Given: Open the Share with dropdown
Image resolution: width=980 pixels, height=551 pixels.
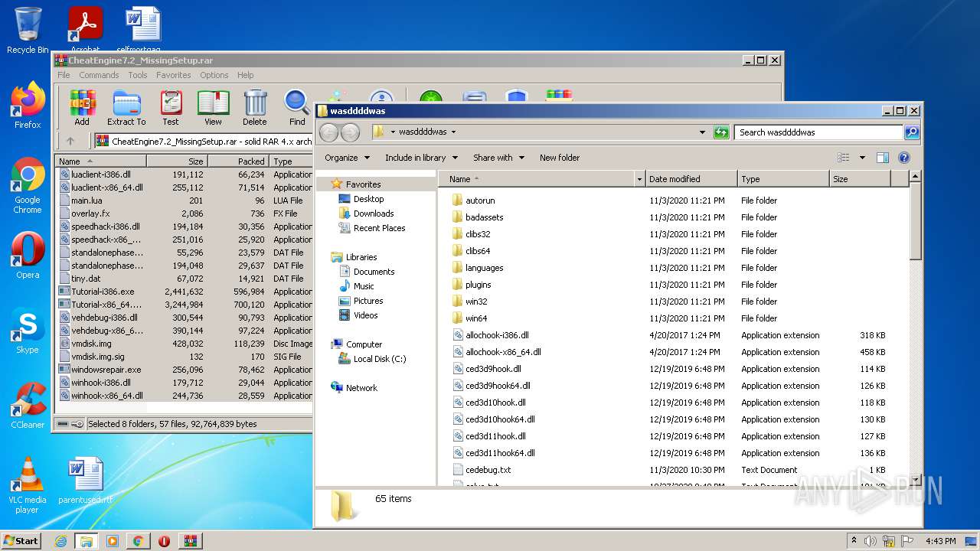Looking at the screenshot, I should click(x=498, y=158).
